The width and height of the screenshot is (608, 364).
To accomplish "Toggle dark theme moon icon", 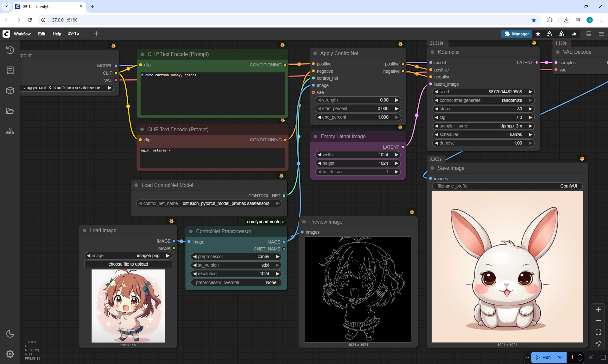I will point(10,334).
